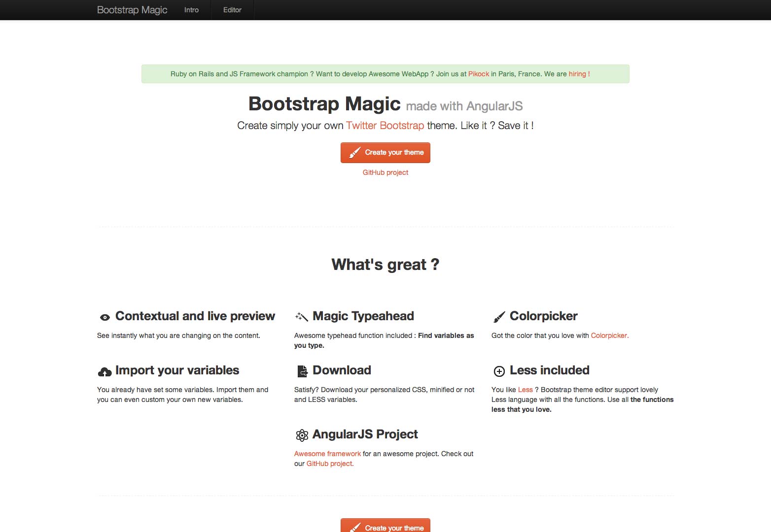Click the hiring ! link in banner
The image size is (771, 532).
tap(579, 74)
